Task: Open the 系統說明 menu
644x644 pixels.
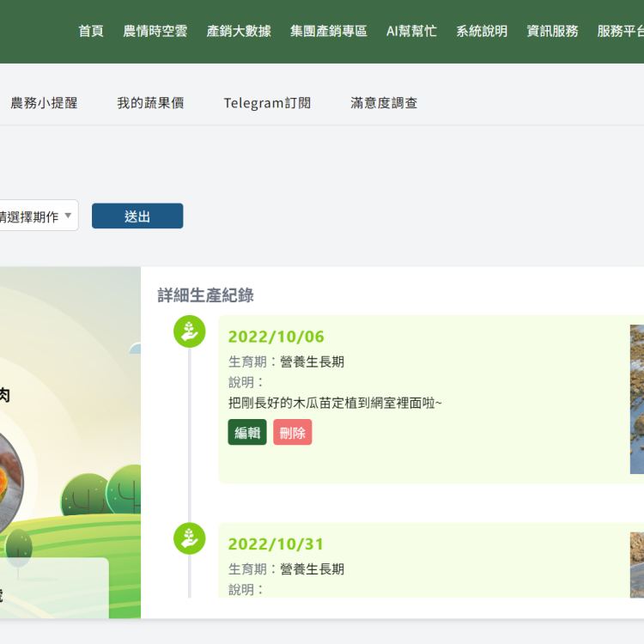Action: point(482,31)
